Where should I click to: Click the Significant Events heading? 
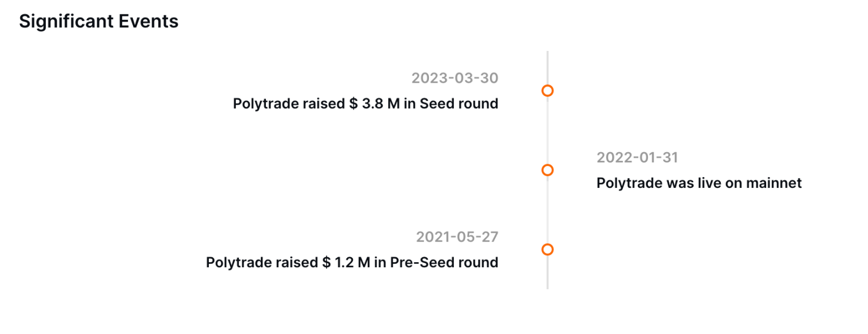(x=99, y=22)
